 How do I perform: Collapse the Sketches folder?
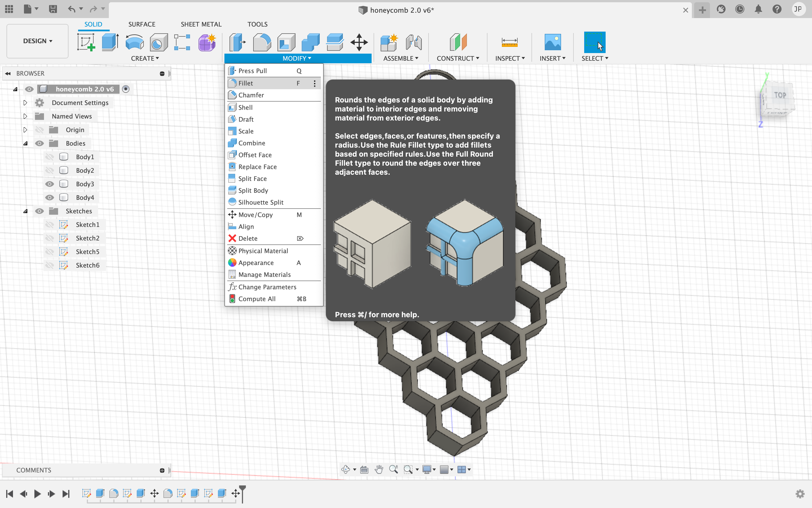tap(25, 211)
